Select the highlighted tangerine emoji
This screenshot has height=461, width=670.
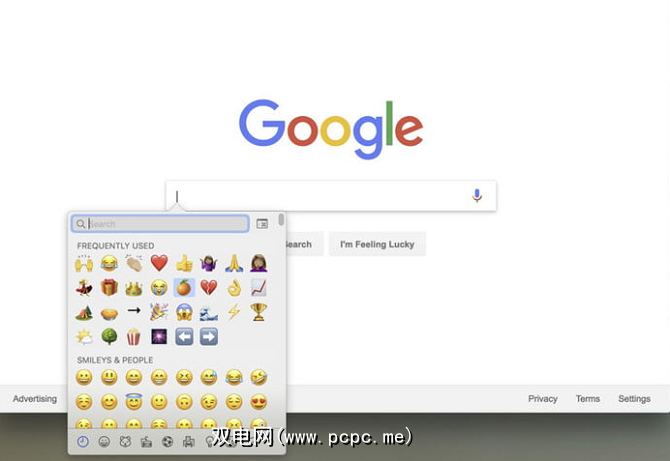pos(184,288)
